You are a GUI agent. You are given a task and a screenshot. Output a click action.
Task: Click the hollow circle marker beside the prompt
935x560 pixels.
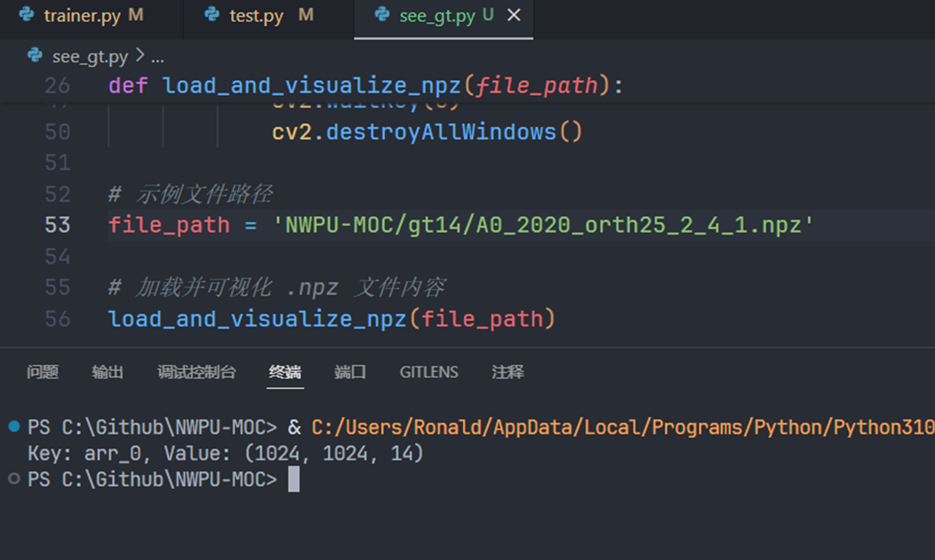(x=14, y=479)
